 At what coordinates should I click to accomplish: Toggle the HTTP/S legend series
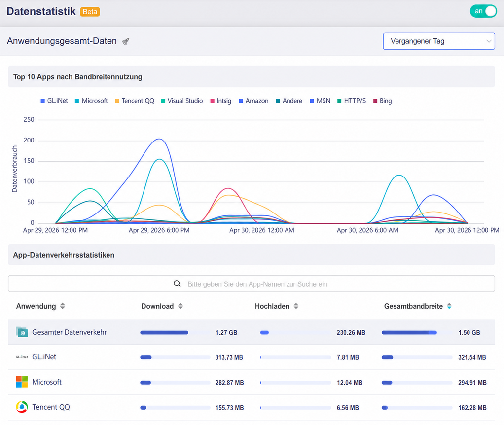click(352, 101)
